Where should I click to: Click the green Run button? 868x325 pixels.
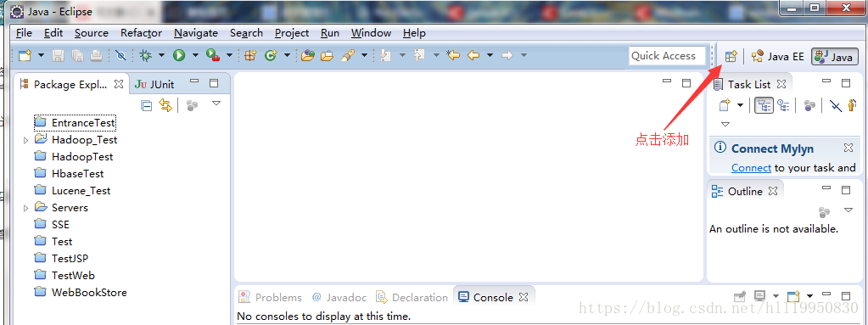pyautogui.click(x=179, y=55)
